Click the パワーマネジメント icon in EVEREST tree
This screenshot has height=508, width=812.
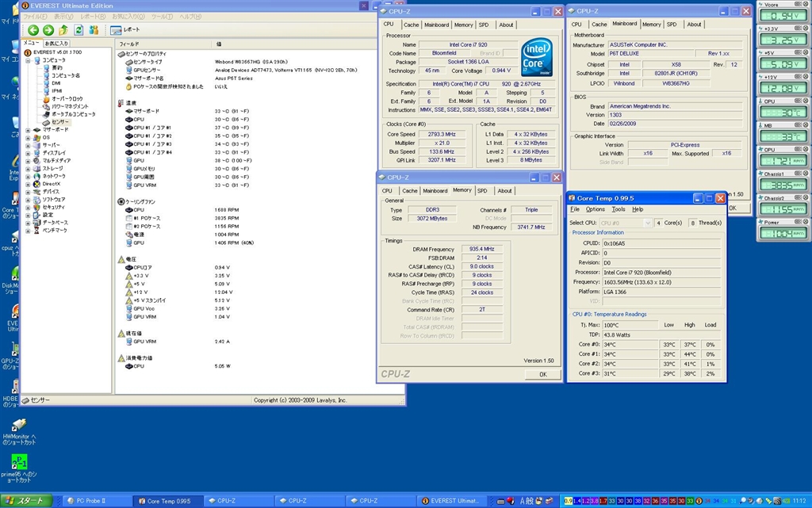(x=46, y=106)
